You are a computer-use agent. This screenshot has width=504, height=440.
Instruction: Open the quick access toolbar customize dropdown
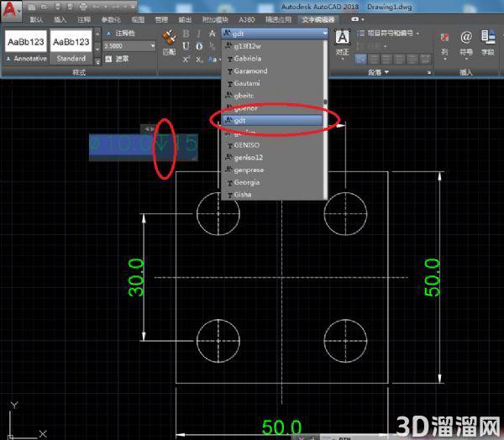click(x=133, y=7)
